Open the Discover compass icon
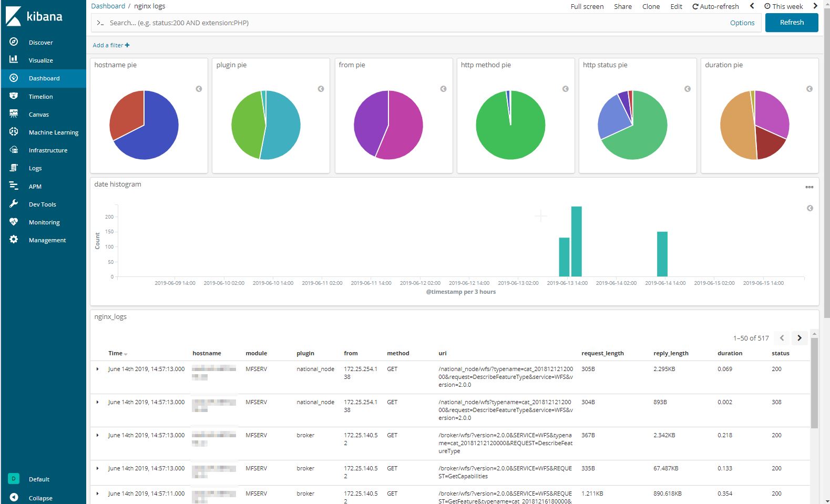This screenshot has height=504, width=830. (x=14, y=42)
